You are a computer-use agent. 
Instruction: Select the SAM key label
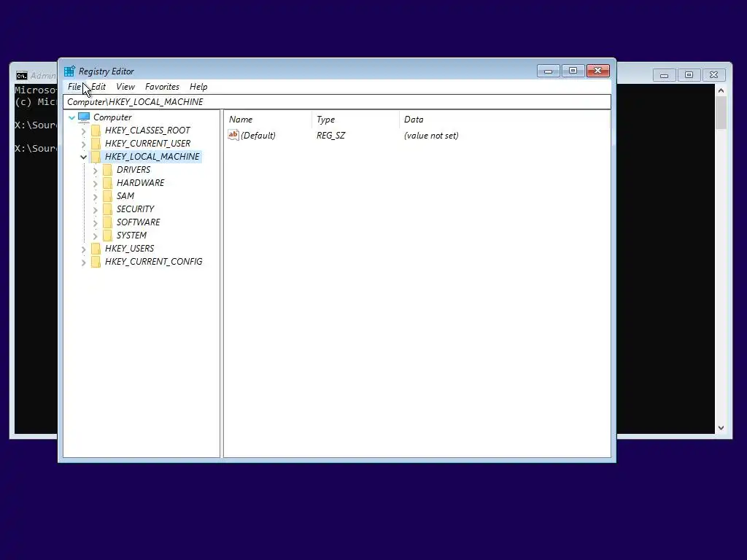(x=125, y=196)
